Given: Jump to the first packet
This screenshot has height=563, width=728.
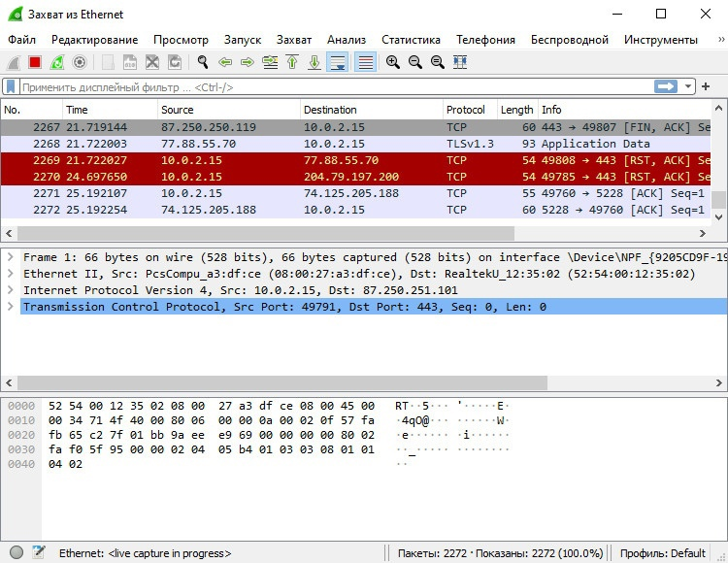Looking at the screenshot, I should pyautogui.click(x=292, y=62).
